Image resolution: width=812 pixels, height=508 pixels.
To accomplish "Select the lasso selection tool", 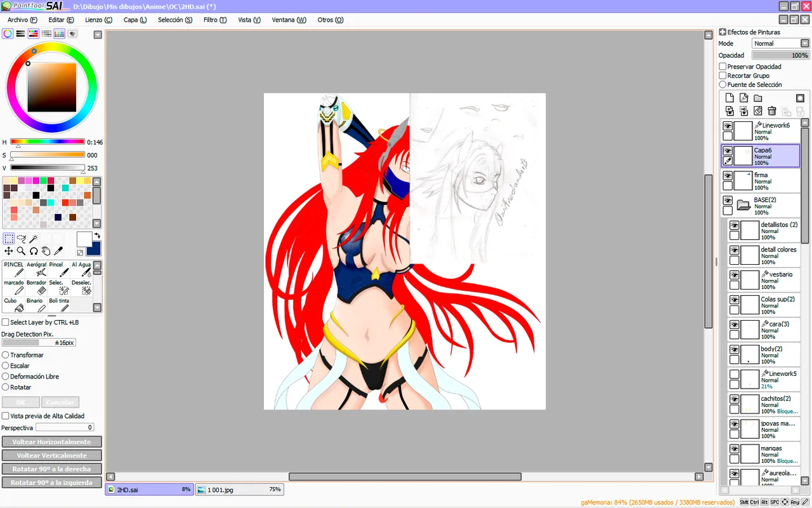I will coord(21,239).
